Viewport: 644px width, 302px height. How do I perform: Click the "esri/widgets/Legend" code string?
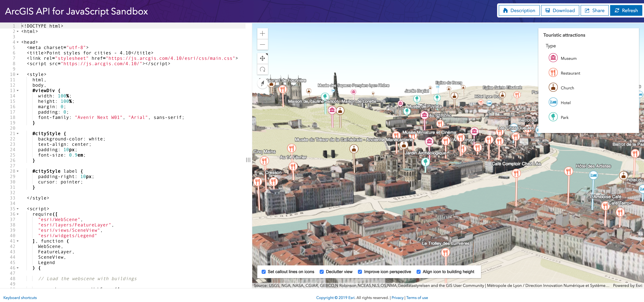(x=67, y=236)
